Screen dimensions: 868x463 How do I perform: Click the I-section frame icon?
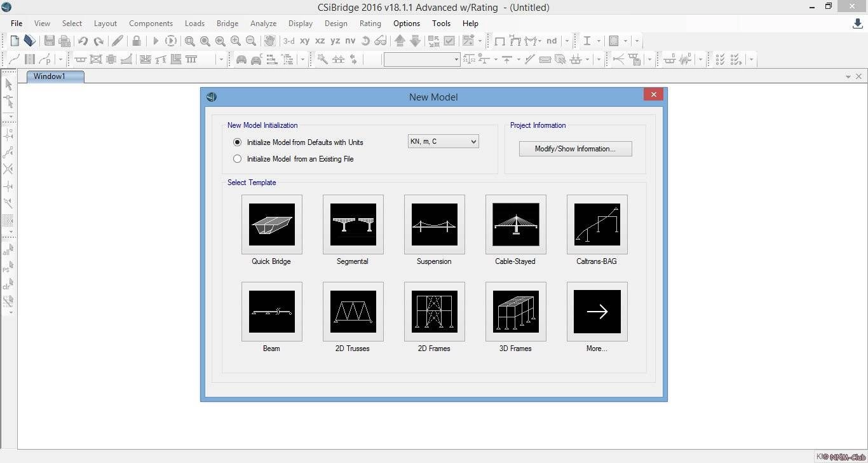587,41
